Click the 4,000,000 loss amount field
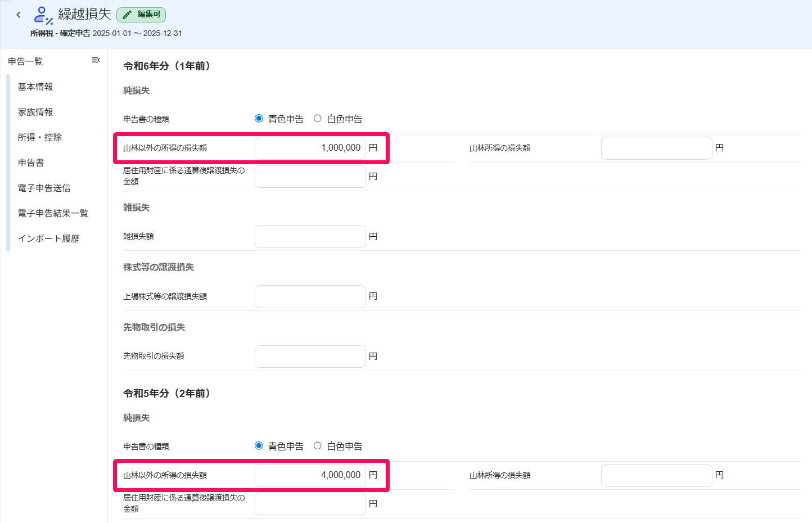This screenshot has height=523, width=812. [310, 475]
